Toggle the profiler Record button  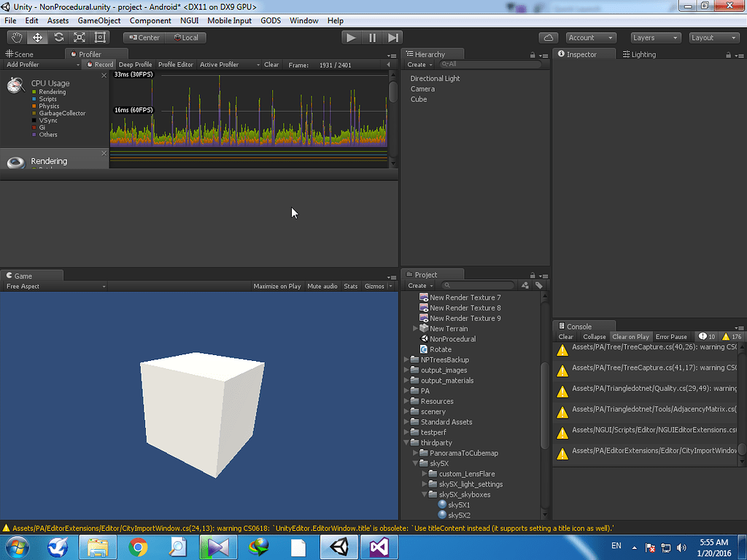pyautogui.click(x=100, y=64)
